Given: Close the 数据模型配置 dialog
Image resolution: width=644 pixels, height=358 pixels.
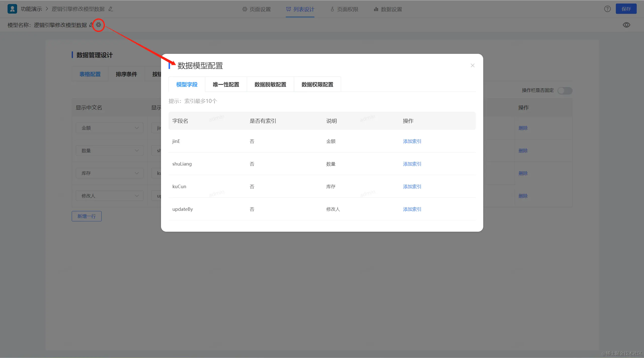Looking at the screenshot, I should (x=472, y=65).
